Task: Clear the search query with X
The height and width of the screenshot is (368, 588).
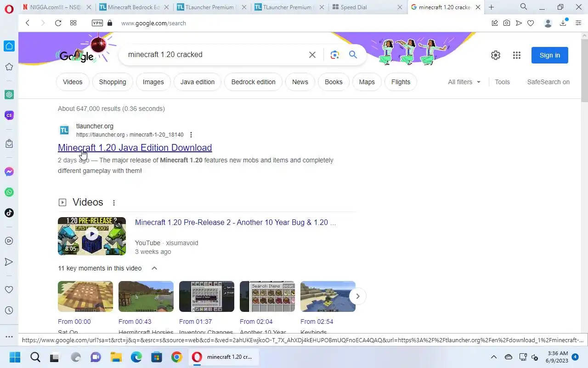Action: coord(312,55)
